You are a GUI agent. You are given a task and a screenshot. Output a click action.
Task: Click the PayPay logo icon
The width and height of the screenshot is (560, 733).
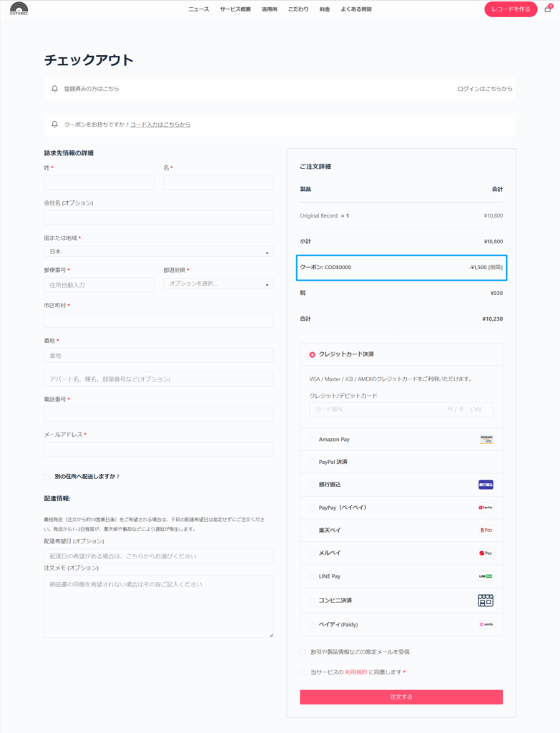coord(486,508)
